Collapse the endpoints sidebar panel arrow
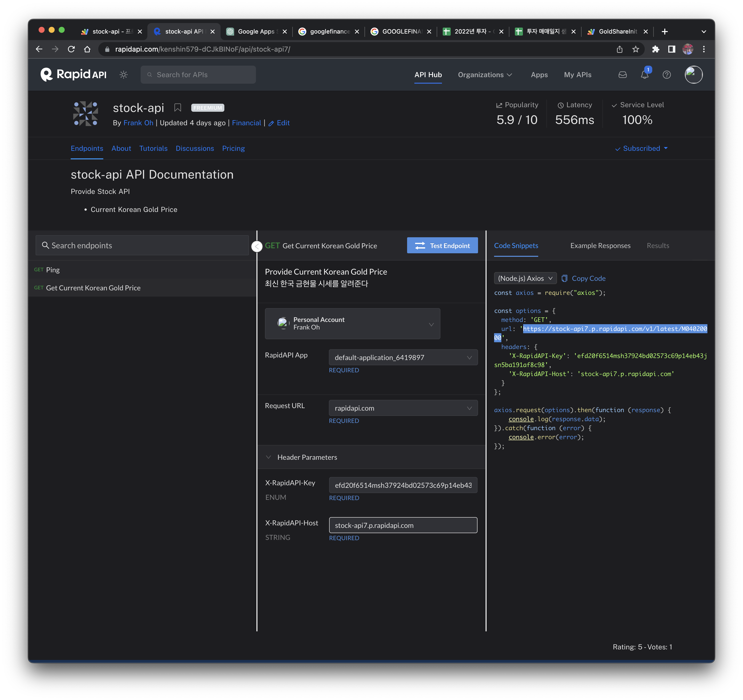This screenshot has width=743, height=700. pos(257,246)
